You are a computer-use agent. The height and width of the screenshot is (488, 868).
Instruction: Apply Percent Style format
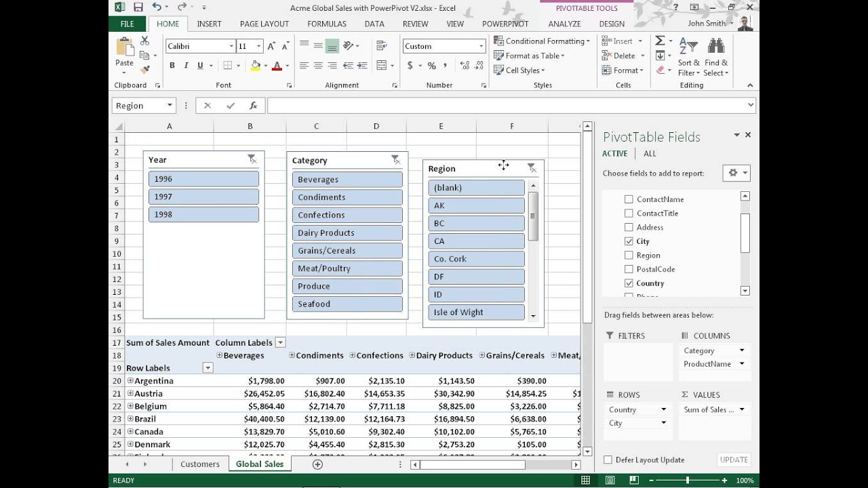pos(431,66)
